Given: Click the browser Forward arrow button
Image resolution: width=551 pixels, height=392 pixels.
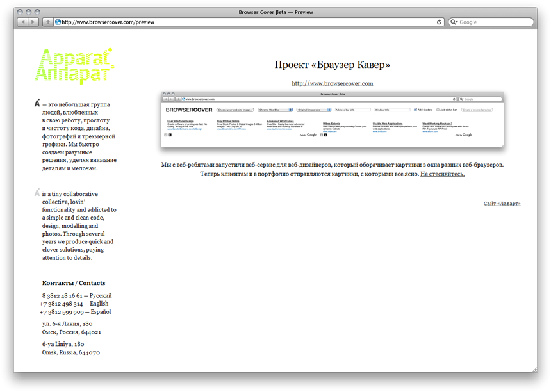Looking at the screenshot, I should [x=33, y=22].
